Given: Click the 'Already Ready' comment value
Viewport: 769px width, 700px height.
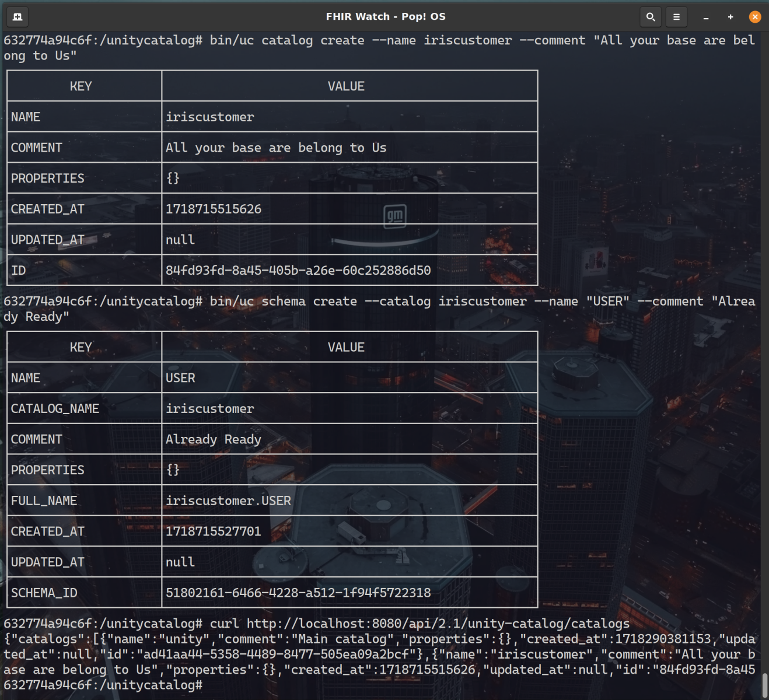Looking at the screenshot, I should pyautogui.click(x=214, y=439).
